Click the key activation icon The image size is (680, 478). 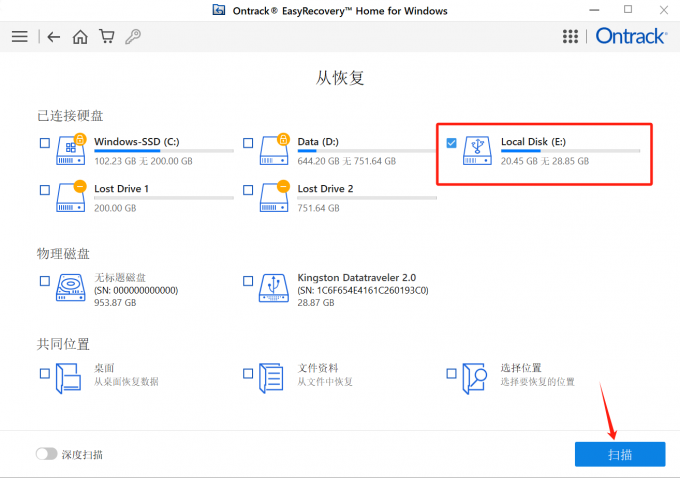(133, 36)
